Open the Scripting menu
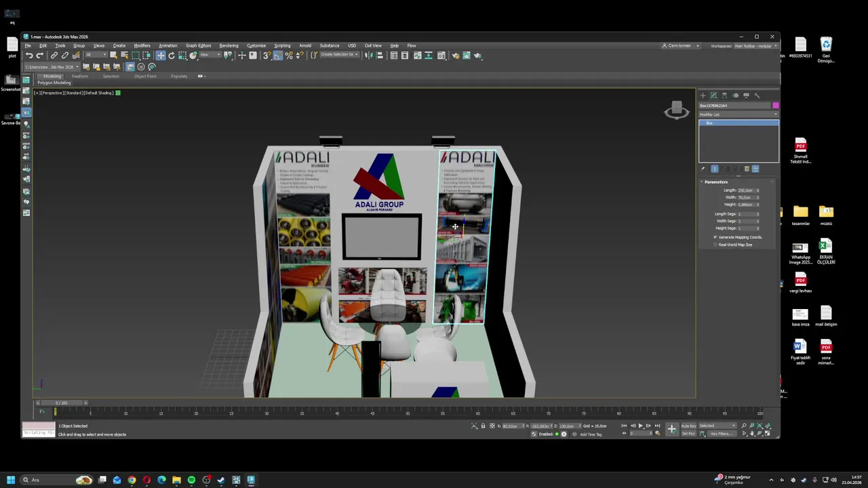Viewport: 868px width, 488px height. click(x=282, y=45)
